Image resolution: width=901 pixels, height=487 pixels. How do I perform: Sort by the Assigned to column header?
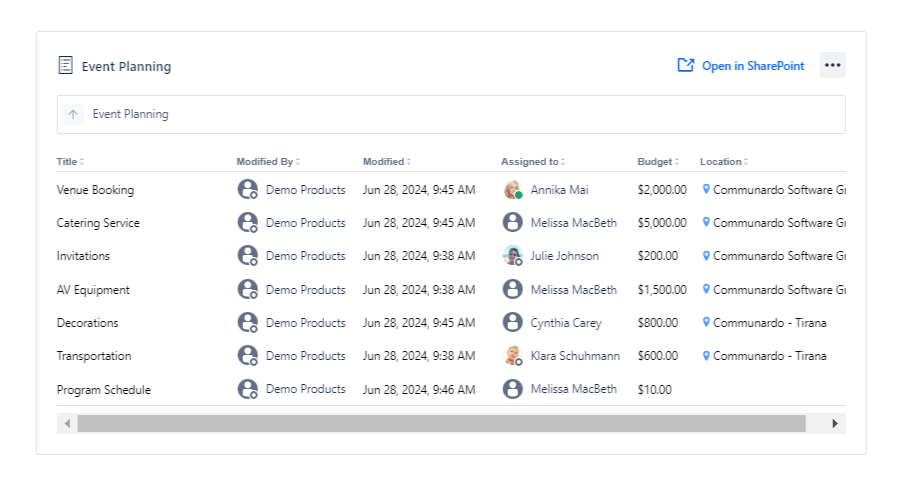[532, 161]
